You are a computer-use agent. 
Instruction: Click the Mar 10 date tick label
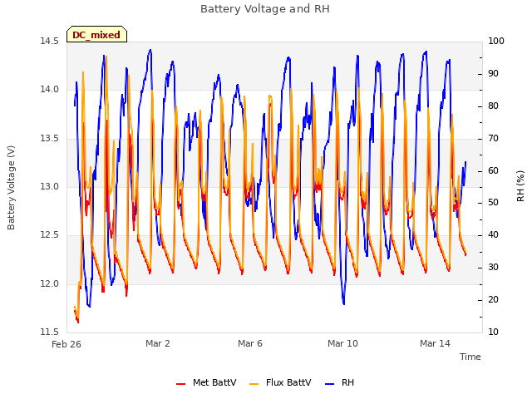click(342, 343)
